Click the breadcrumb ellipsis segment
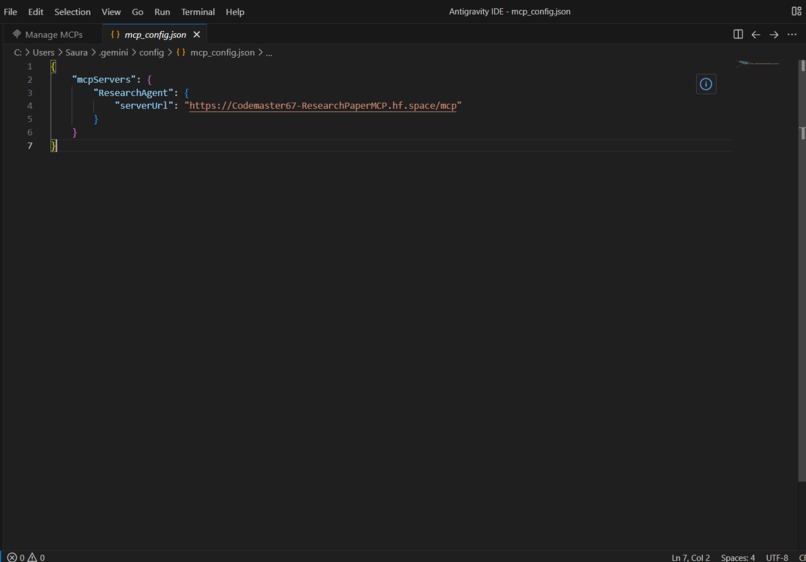806x562 pixels. pos(269,52)
